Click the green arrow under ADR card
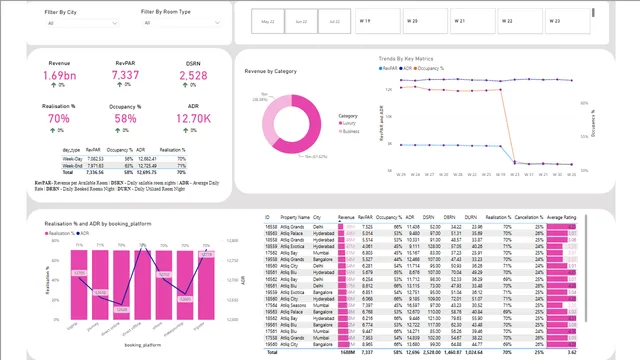Screen dimensions: 640x360 coord(186,130)
